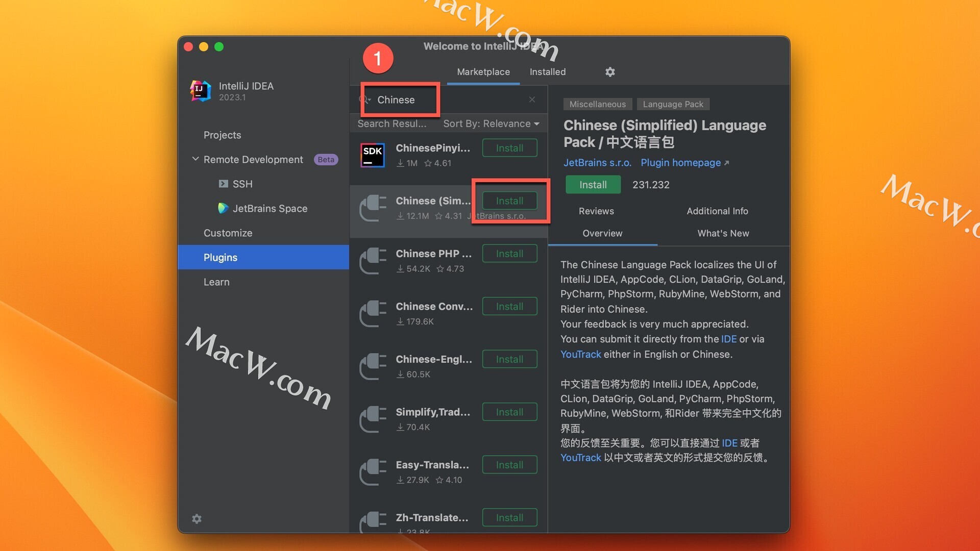
Task: Follow the YouTrack link in Chinese description
Action: click(x=581, y=458)
